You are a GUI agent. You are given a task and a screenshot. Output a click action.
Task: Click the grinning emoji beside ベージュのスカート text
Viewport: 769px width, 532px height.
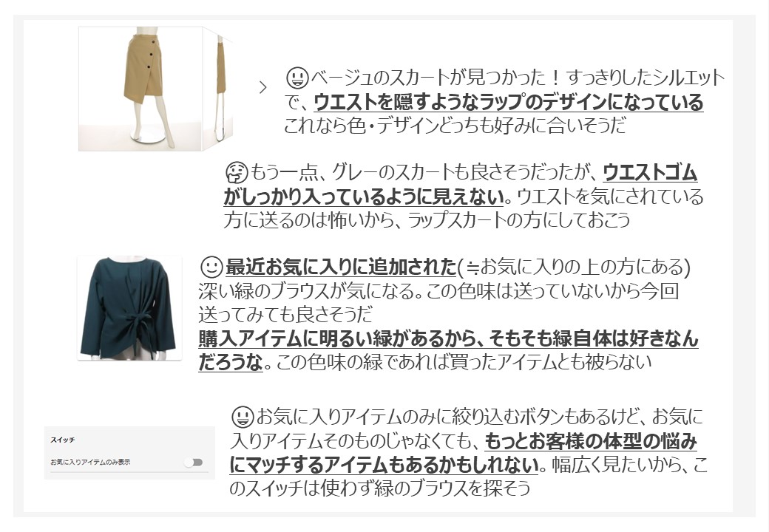click(297, 77)
